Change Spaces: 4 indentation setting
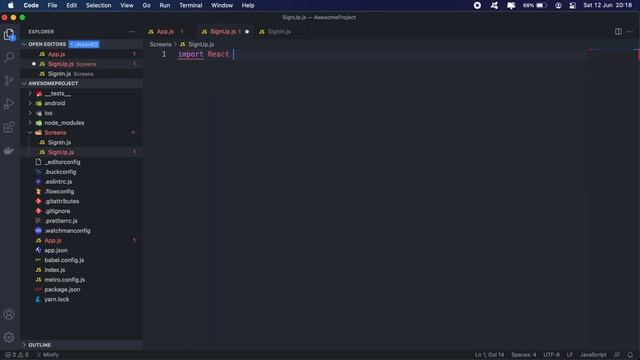This screenshot has height=360, width=640. pos(523,355)
